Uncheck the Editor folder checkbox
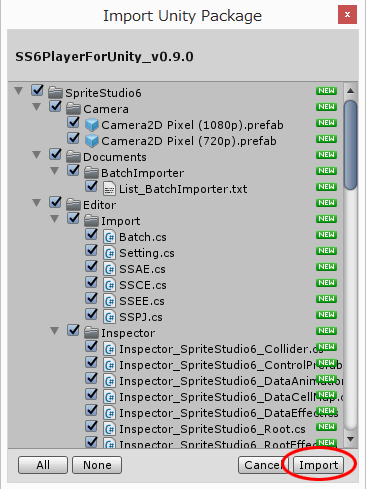Image resolution: width=366 pixels, height=489 pixels. (55, 202)
